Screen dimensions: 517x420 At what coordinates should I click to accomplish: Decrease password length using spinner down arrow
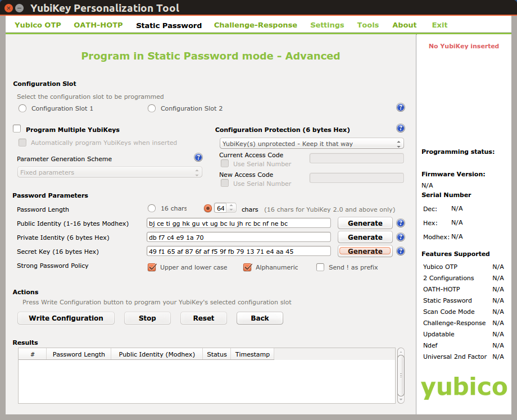[x=232, y=211]
